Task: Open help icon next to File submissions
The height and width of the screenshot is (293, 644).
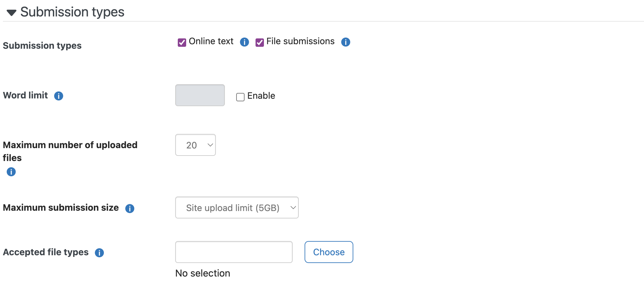Action: [x=346, y=42]
